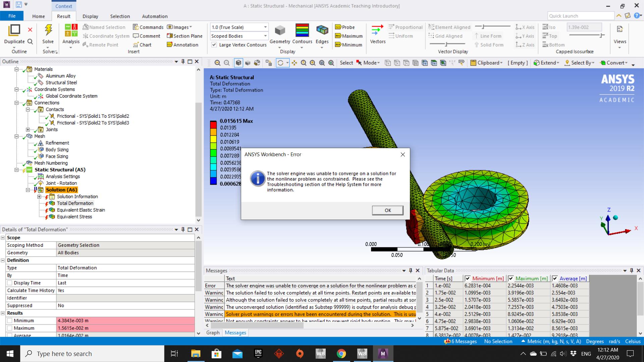Open Mechanical app in Windows taskbar
The height and width of the screenshot is (362, 644).
pos(383,353)
